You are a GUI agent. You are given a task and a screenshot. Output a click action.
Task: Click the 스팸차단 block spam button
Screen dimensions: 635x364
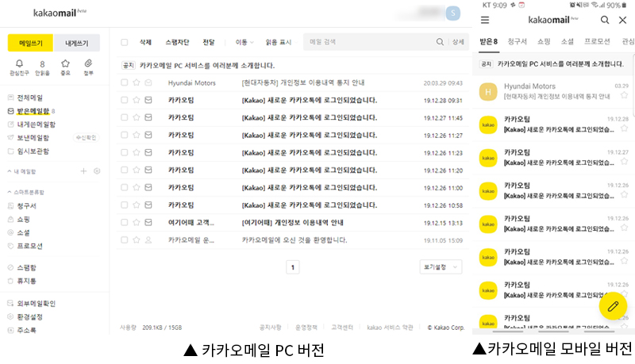tap(177, 42)
